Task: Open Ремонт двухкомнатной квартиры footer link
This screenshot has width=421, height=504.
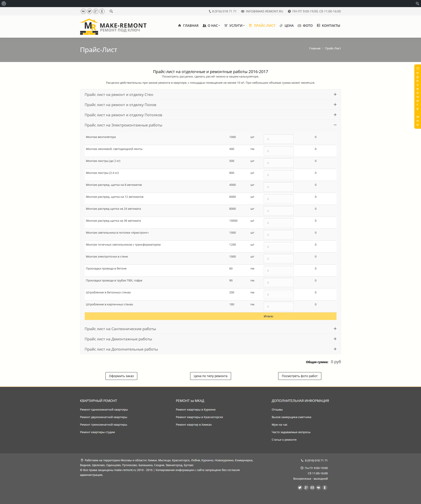Action: [x=104, y=417]
